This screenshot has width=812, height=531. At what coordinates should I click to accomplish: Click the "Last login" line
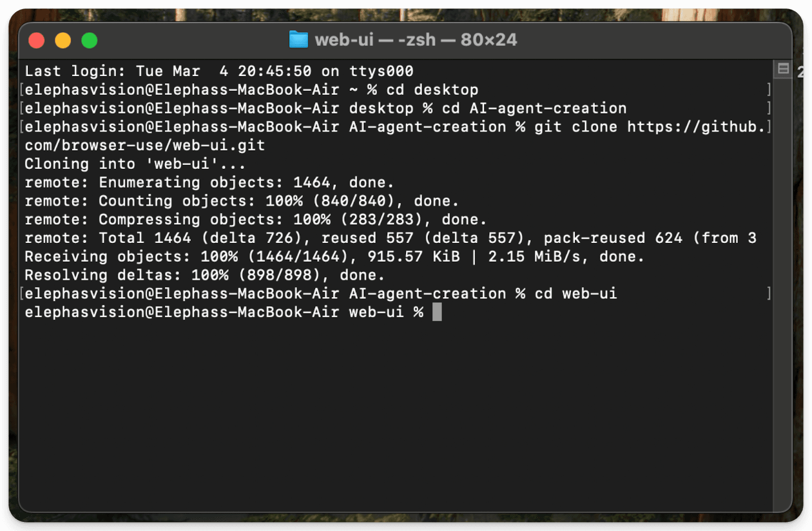pyautogui.click(x=219, y=72)
